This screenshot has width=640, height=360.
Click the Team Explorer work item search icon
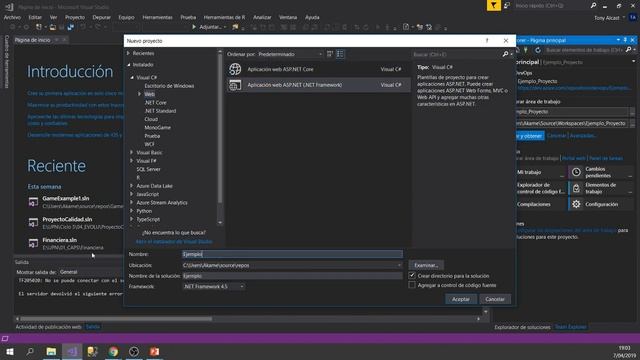(629, 50)
